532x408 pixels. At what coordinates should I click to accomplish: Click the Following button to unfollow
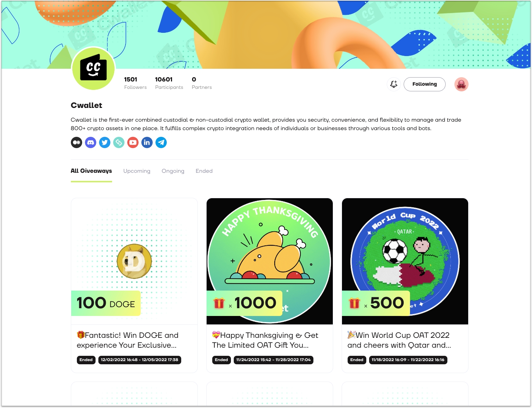point(424,84)
